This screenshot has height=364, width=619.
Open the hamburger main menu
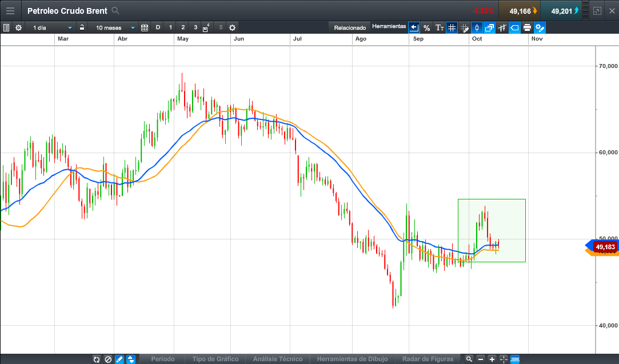pos(10,11)
